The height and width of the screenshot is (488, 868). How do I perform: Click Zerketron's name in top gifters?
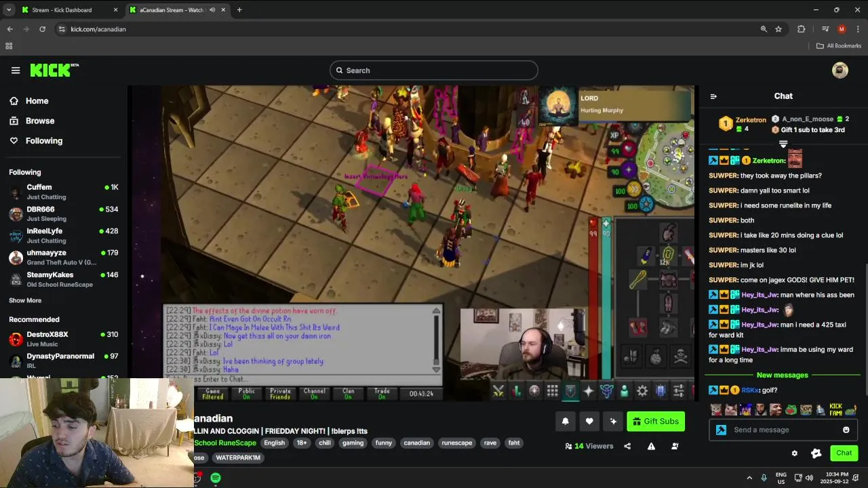tap(751, 120)
